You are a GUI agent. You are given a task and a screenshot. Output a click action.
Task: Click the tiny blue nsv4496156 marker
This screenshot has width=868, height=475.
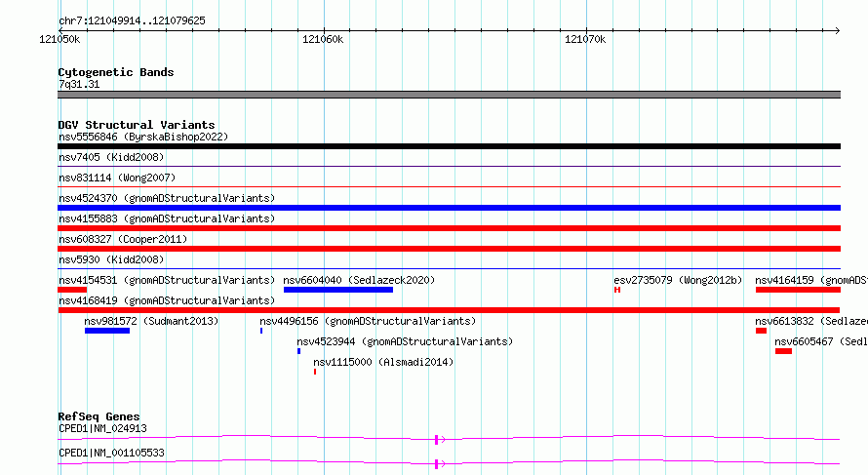point(261,331)
